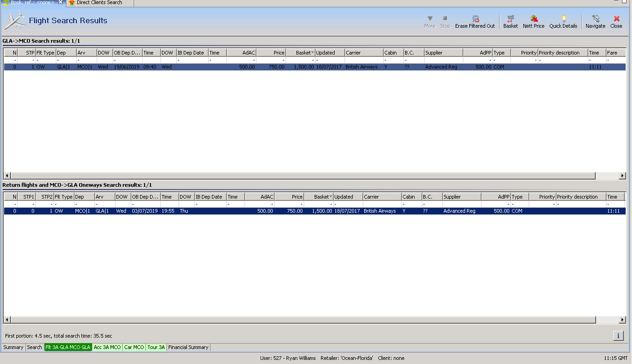Select the 19/06/2019 outbound date cell
632x364 pixels.
click(127, 67)
